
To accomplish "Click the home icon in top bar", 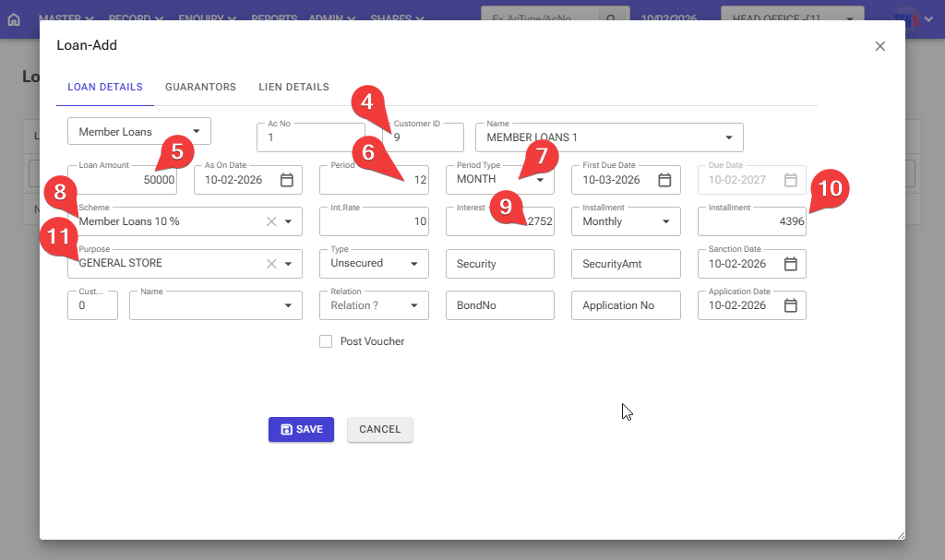I will (x=14, y=18).
